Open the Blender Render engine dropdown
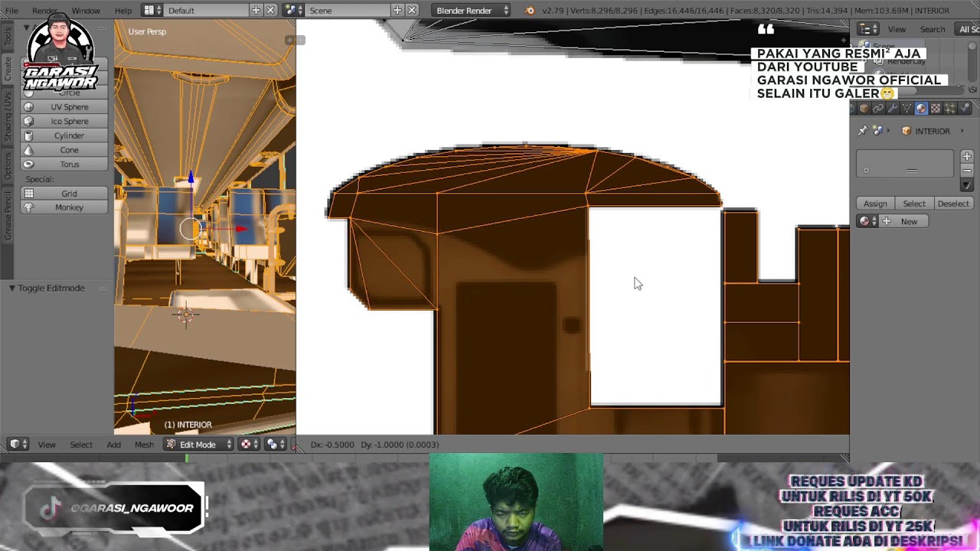980x551 pixels. [x=471, y=10]
